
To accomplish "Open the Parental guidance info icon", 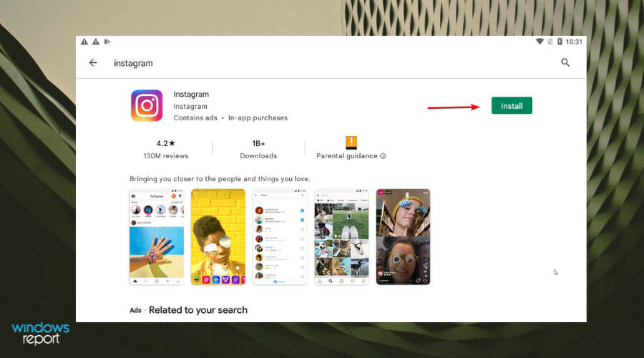I will click(383, 156).
